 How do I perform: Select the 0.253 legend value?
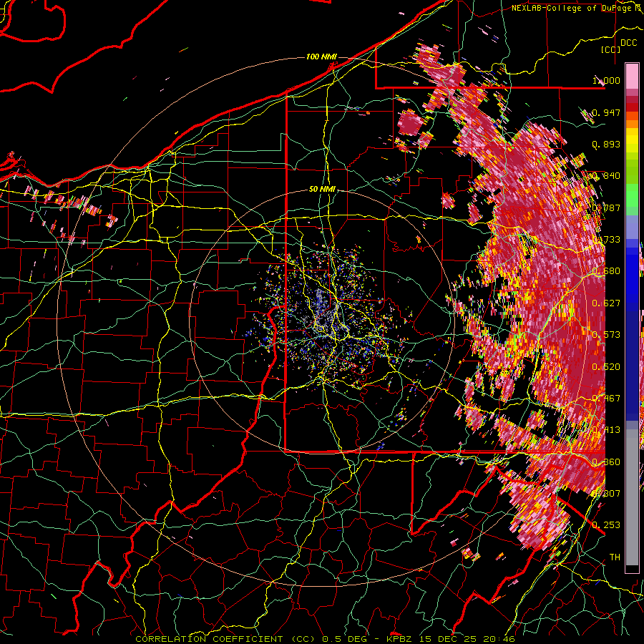point(606,525)
